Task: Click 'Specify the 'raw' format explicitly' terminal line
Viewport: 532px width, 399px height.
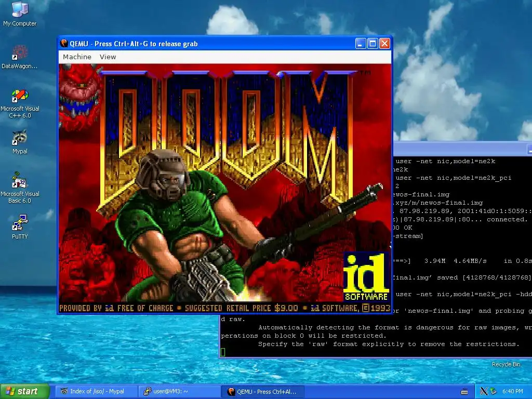Action: tap(389, 344)
